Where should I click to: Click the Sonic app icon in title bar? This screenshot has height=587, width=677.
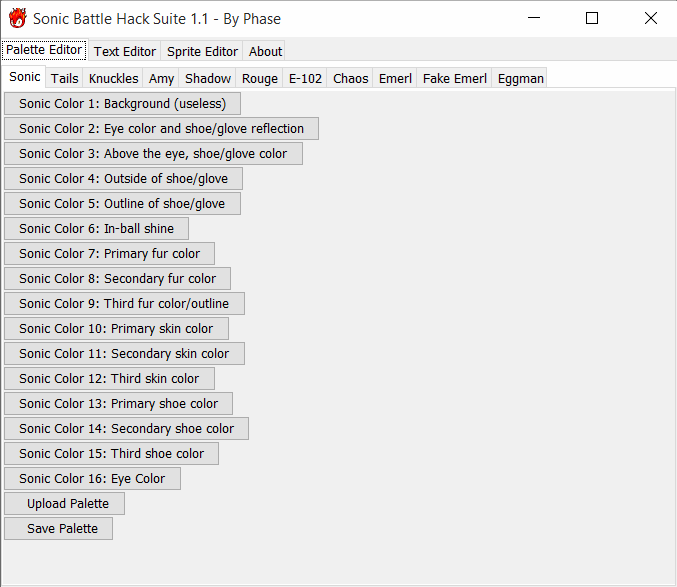[17, 18]
